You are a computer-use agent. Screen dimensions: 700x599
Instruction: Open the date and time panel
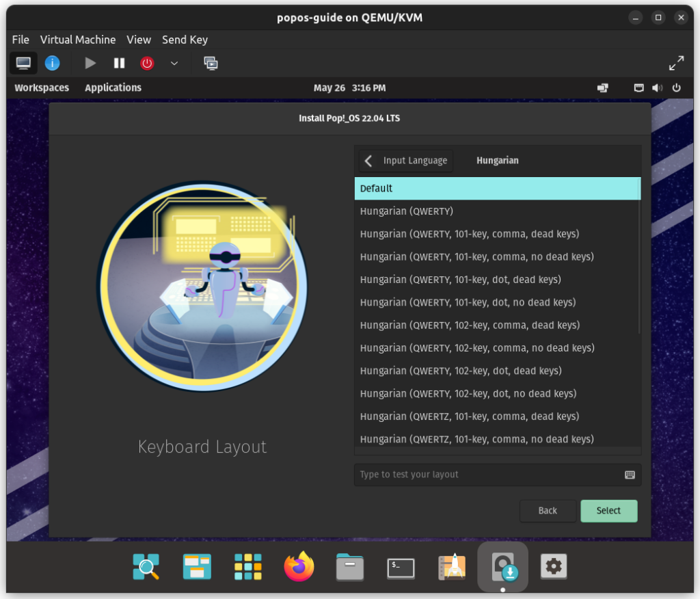click(349, 88)
